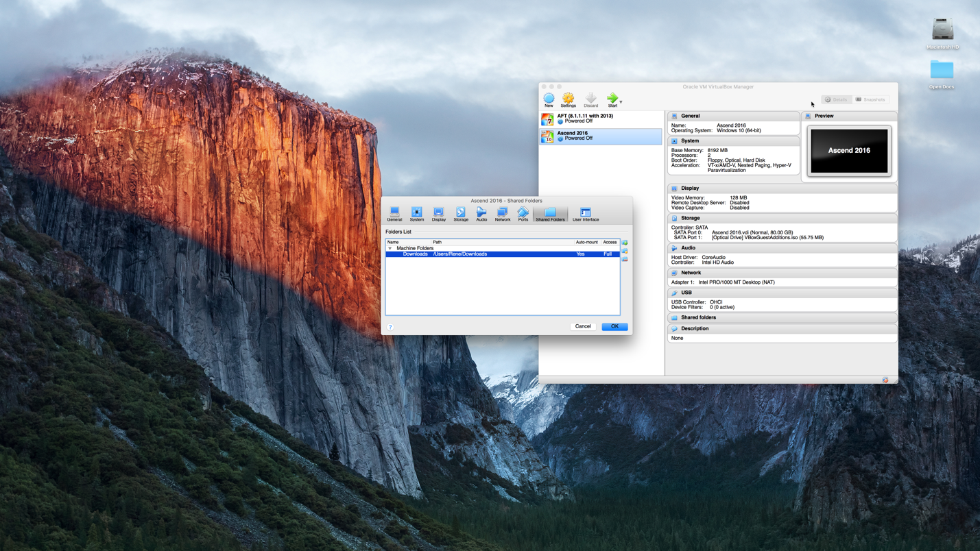Select the Macintosh HD desktop icon

point(942,34)
